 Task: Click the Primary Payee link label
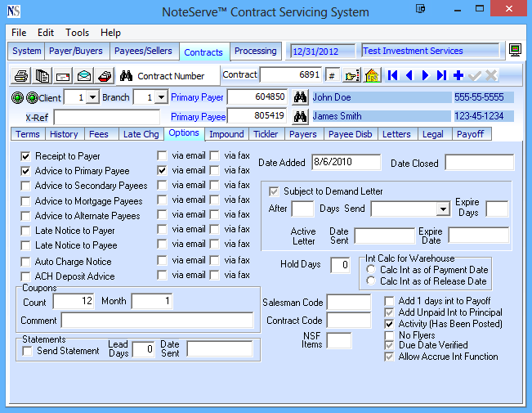coord(197,116)
